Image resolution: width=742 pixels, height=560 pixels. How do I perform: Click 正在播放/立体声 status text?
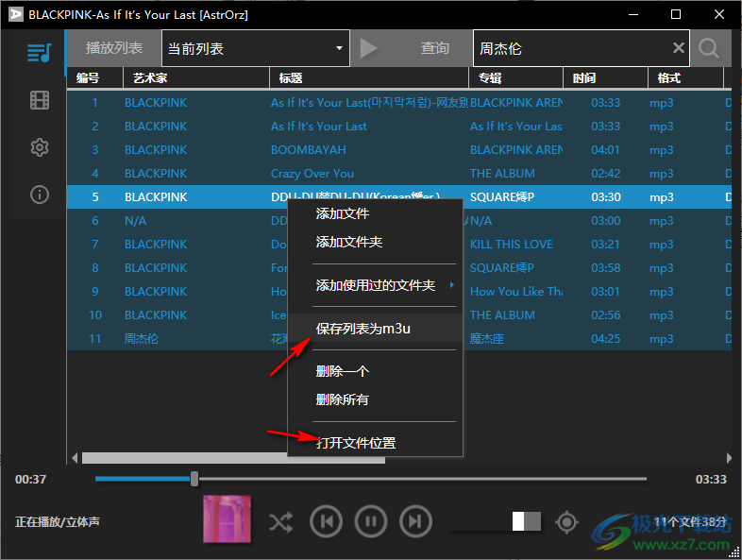58,521
